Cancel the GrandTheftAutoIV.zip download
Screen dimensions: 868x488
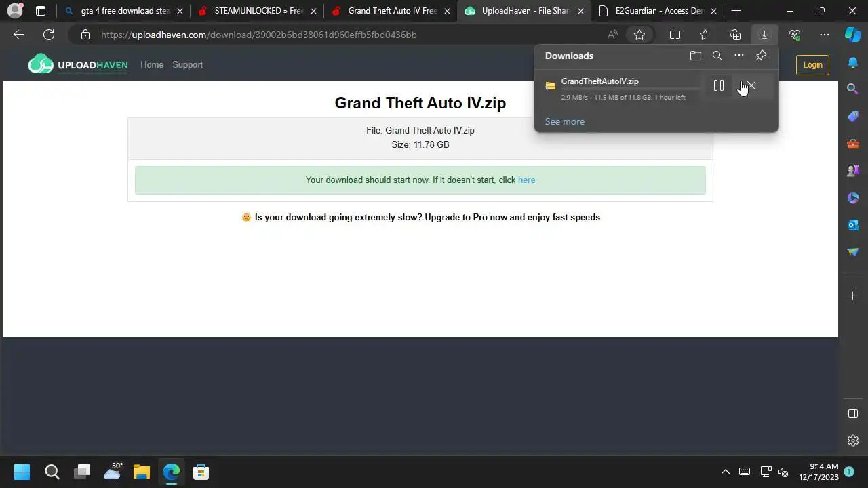point(751,85)
